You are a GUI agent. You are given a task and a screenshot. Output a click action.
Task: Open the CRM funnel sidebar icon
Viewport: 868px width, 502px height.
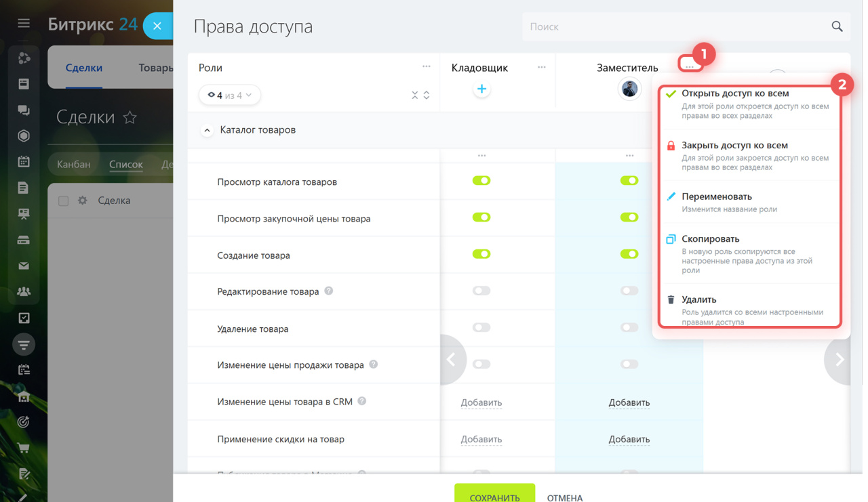pyautogui.click(x=24, y=345)
